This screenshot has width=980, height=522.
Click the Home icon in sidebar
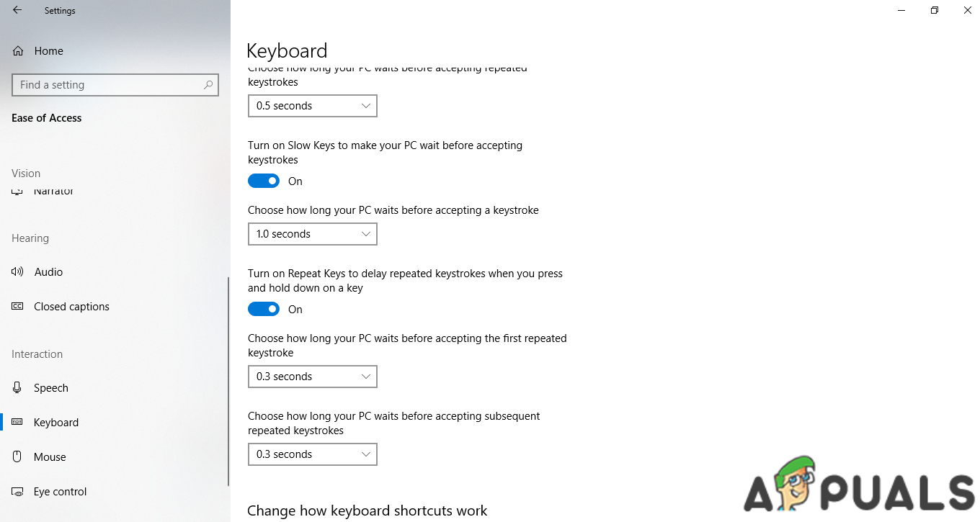(18, 51)
